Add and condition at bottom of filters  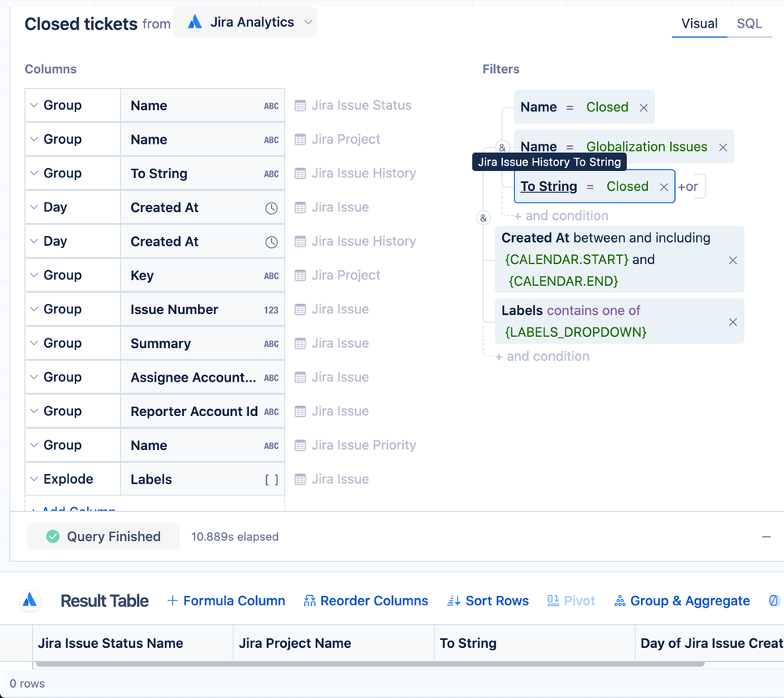543,356
